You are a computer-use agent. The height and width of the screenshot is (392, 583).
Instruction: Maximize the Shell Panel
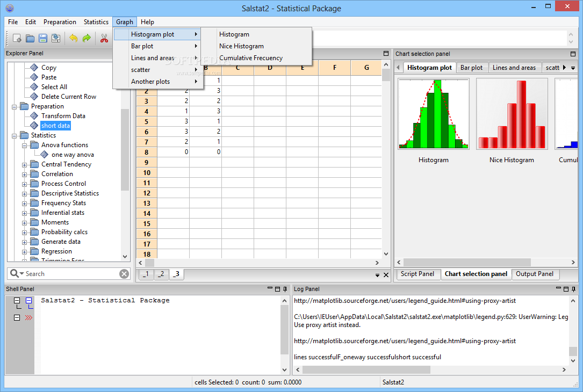pyautogui.click(x=277, y=289)
